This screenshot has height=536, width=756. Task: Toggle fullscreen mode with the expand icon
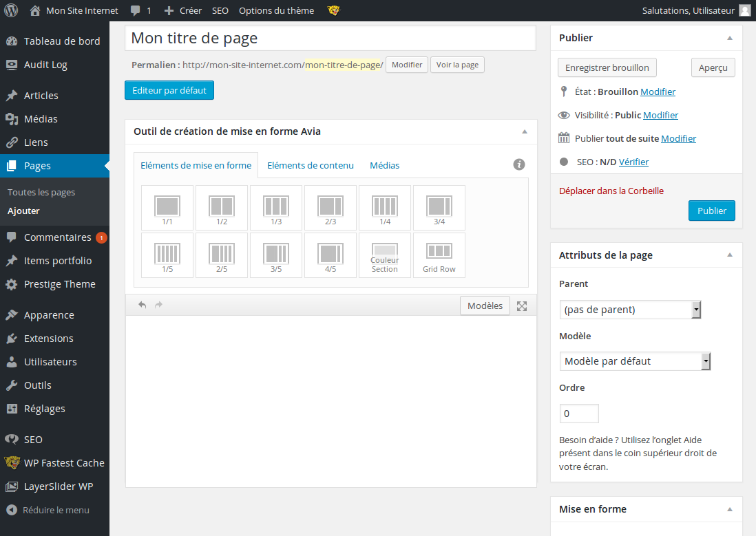[x=521, y=305]
